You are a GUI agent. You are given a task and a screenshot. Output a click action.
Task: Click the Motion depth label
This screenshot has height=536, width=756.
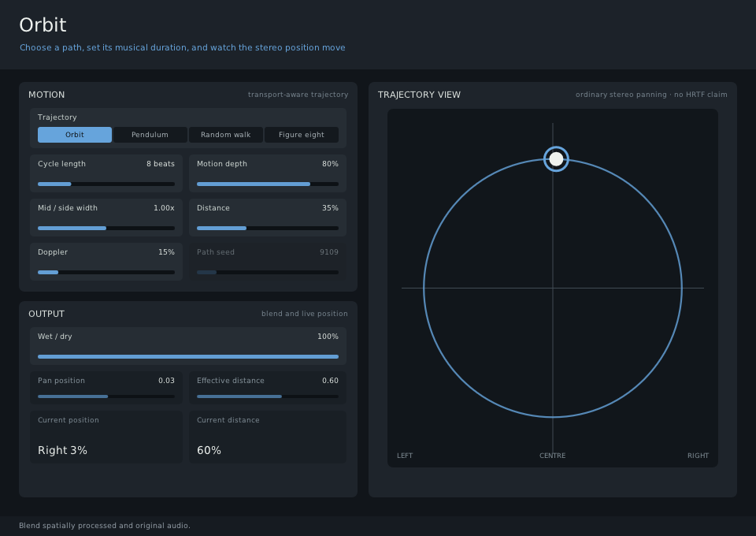[x=222, y=164]
